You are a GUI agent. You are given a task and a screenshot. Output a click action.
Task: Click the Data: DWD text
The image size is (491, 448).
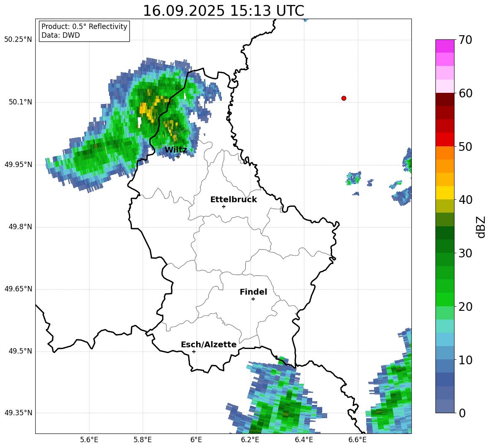tap(61, 35)
